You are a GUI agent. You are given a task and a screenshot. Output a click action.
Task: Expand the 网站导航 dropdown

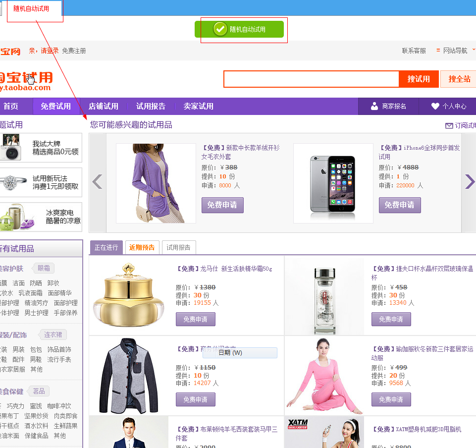pos(455,51)
